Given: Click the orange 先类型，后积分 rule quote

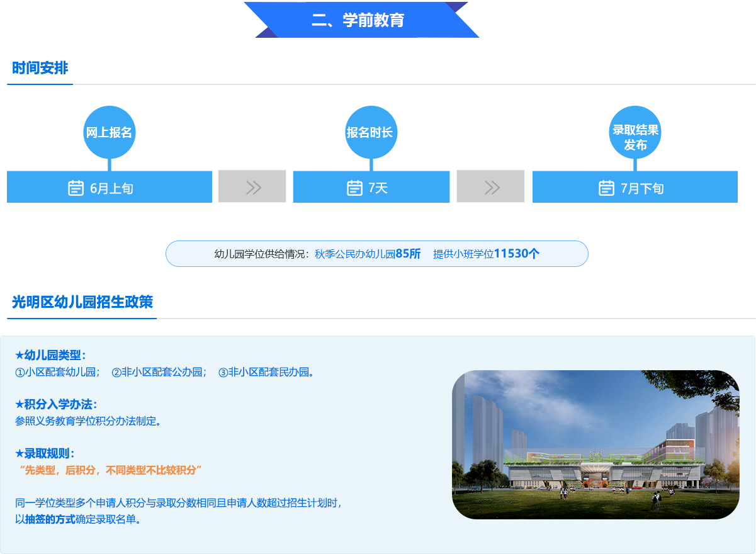Looking at the screenshot, I should coord(110,470).
